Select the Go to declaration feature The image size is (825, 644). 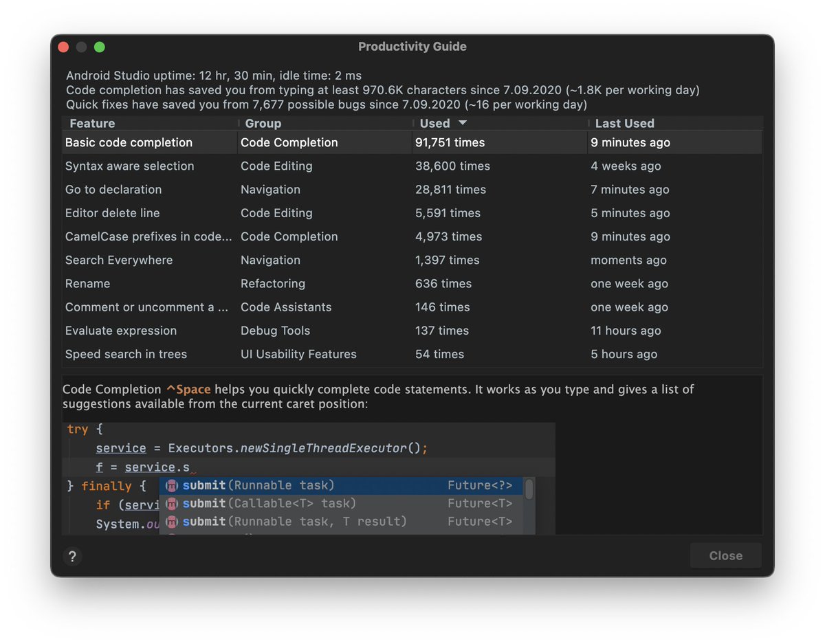pyautogui.click(x=113, y=190)
